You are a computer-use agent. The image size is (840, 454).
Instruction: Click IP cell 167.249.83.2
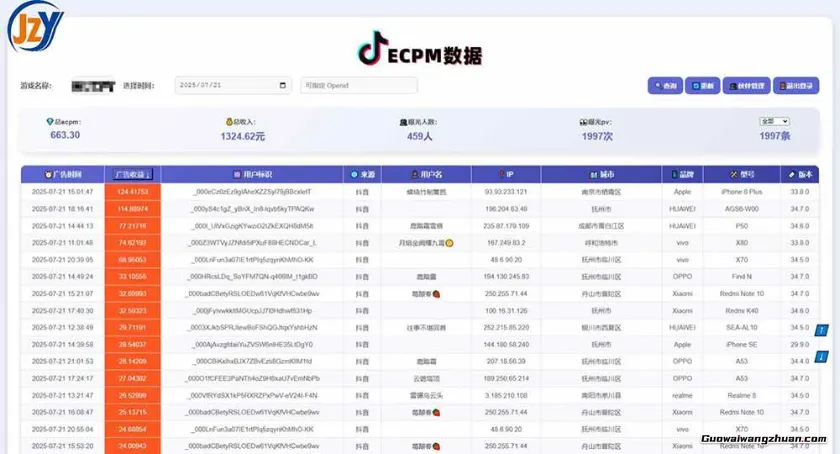[x=506, y=243]
